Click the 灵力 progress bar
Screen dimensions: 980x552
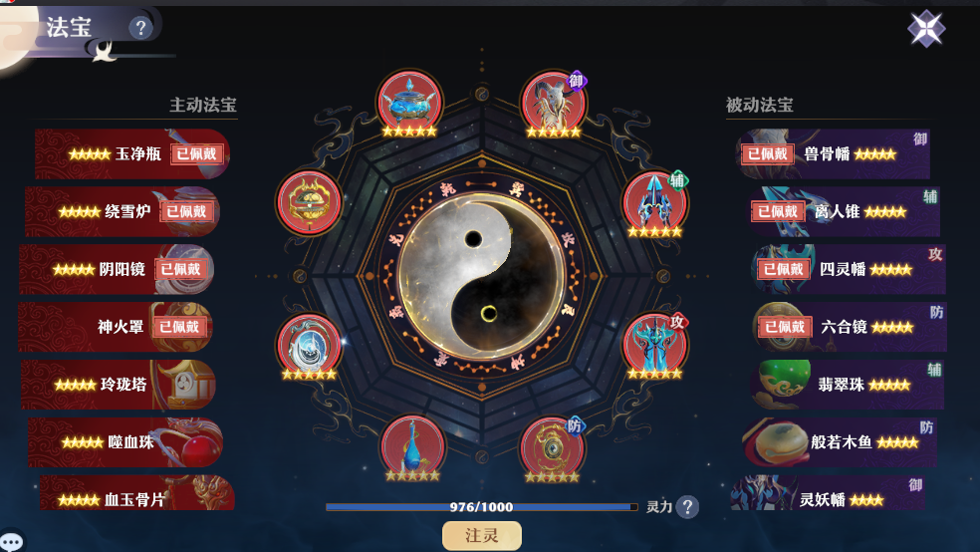pos(481,507)
